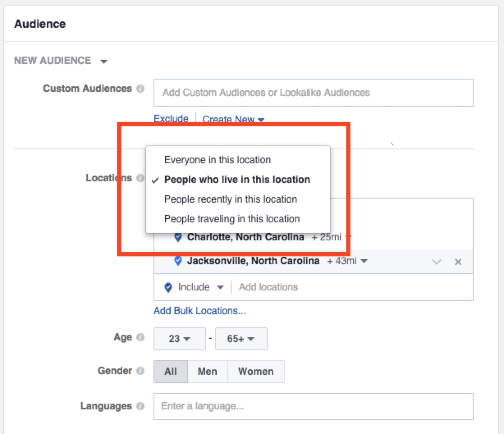Select Men gender option

[x=207, y=372]
